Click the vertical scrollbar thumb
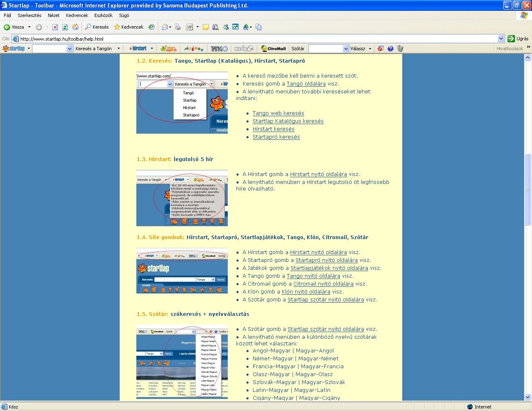This screenshot has height=411, width=532. tap(528, 190)
